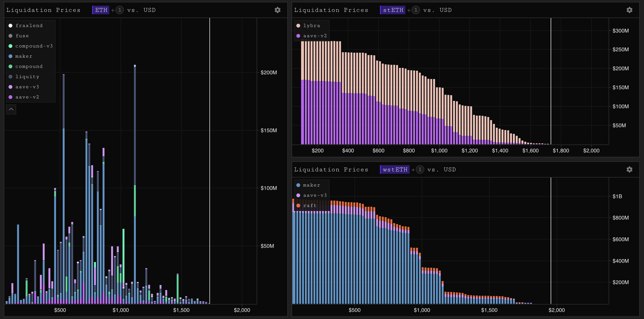The width and height of the screenshot is (644, 319).
Task: Collapse the ETH chart legend with chevron
Action: click(x=11, y=109)
